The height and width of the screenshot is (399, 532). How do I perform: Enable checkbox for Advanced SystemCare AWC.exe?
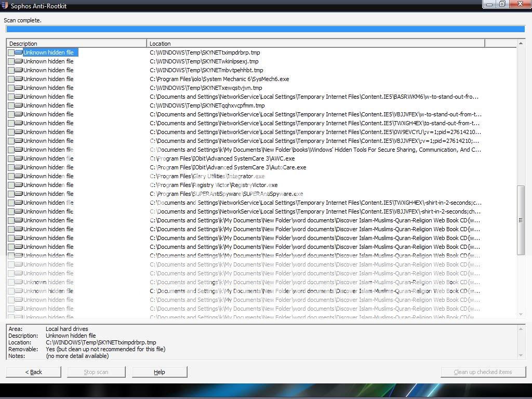[x=11, y=158]
